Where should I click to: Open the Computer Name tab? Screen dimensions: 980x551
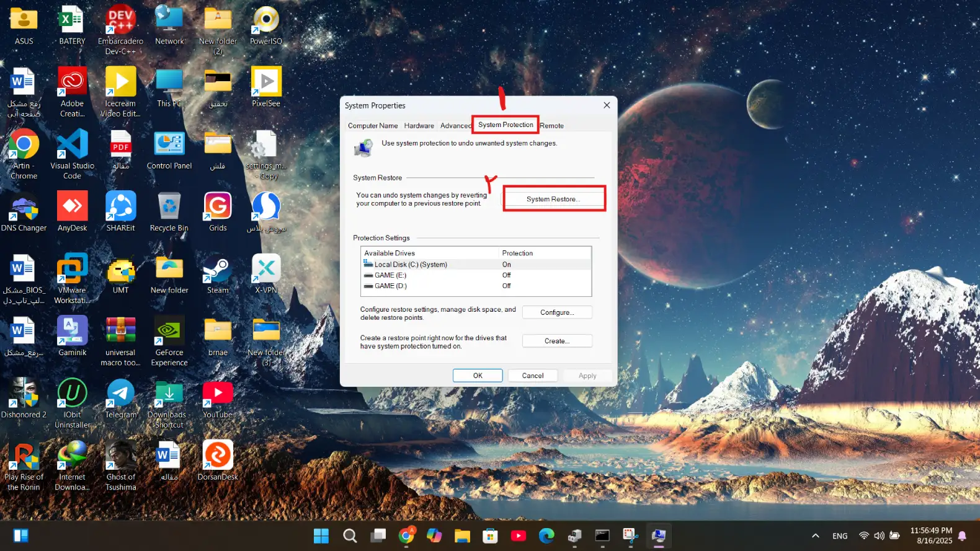coord(373,126)
